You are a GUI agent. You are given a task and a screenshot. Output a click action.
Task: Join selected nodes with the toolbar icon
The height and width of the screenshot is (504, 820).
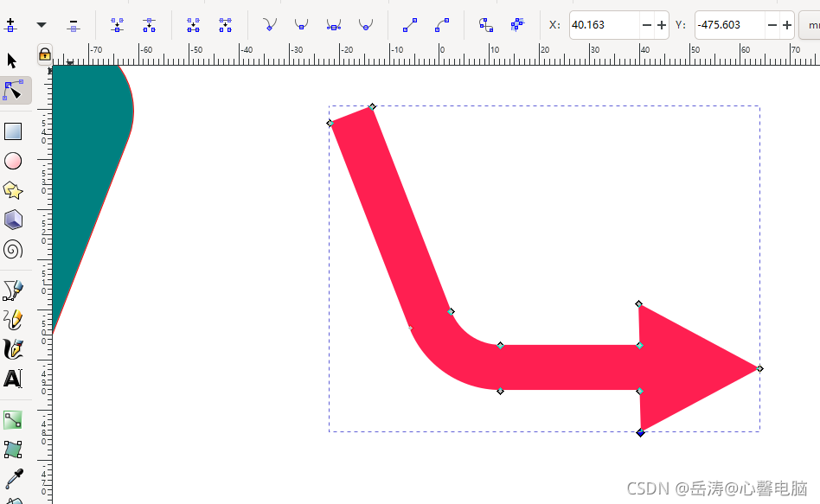[x=117, y=24]
